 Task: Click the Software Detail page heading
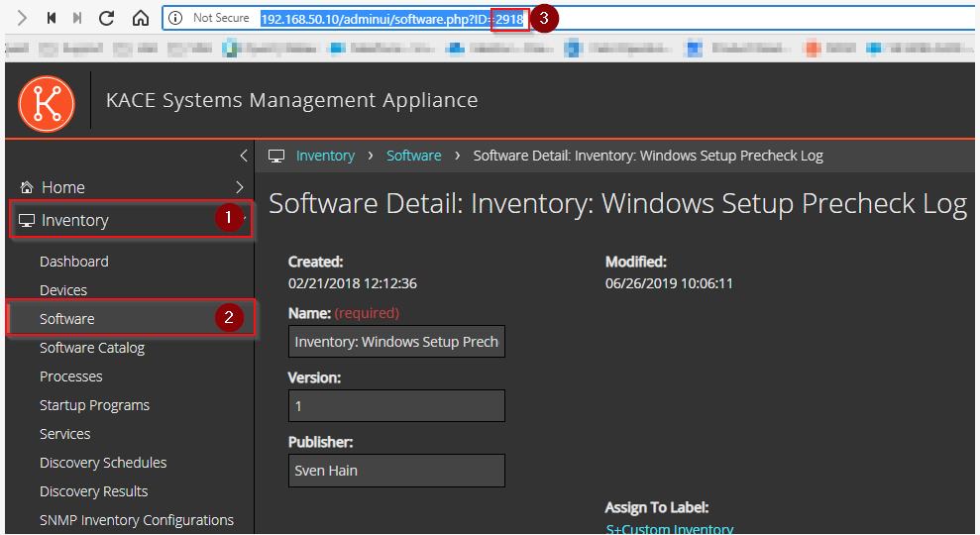617,204
